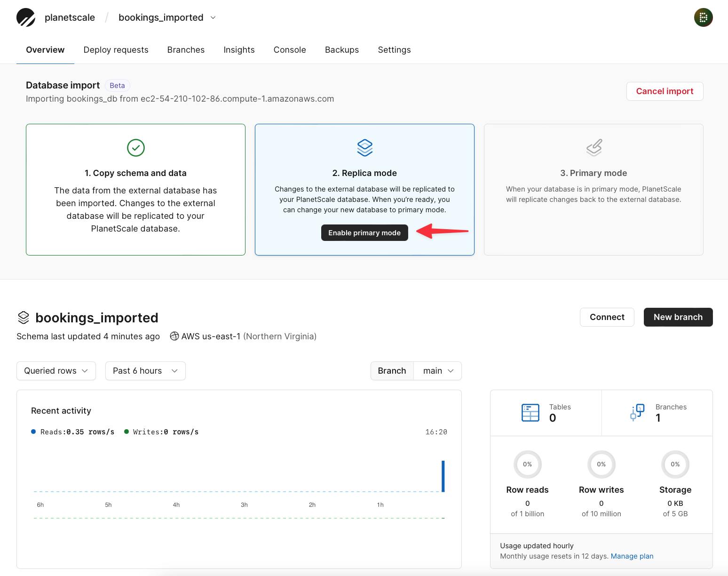Open the Queried rows dropdown
The image size is (728, 576).
(56, 371)
